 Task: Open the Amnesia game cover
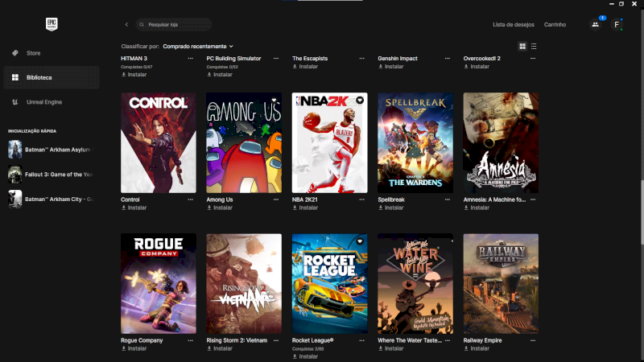pos(501,143)
